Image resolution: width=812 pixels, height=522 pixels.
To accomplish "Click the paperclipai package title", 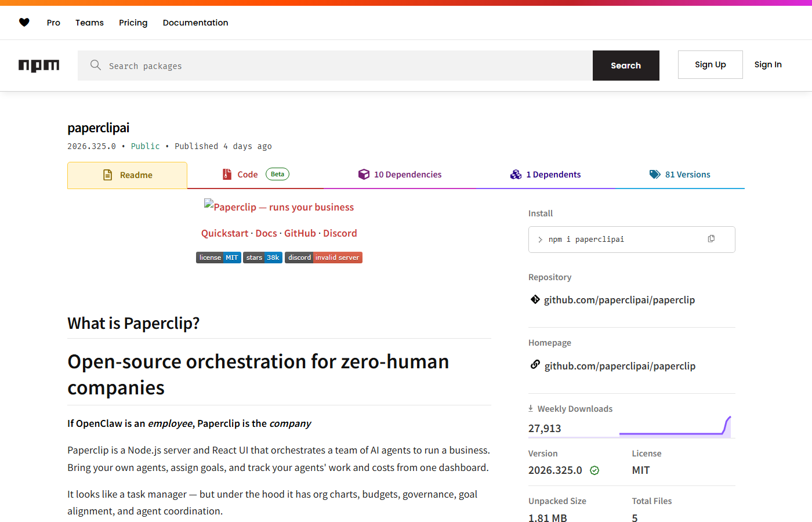I will point(99,128).
